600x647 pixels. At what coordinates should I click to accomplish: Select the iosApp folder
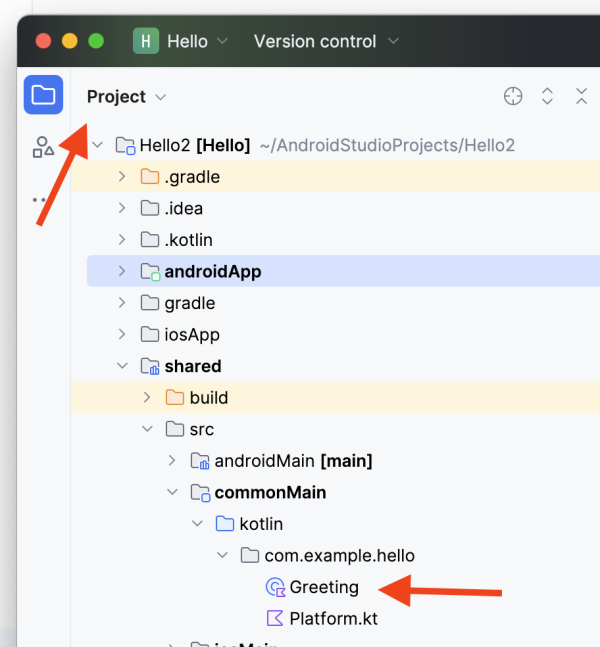point(191,335)
